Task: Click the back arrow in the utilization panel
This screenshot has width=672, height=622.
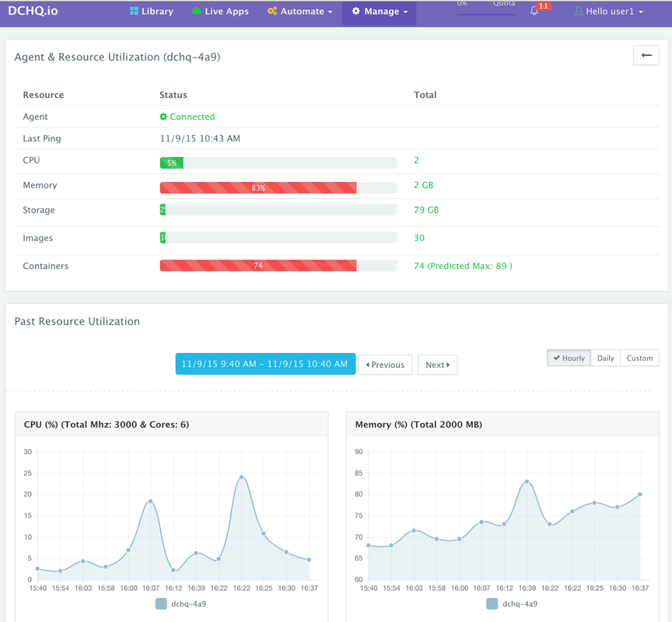Action: pyautogui.click(x=646, y=54)
